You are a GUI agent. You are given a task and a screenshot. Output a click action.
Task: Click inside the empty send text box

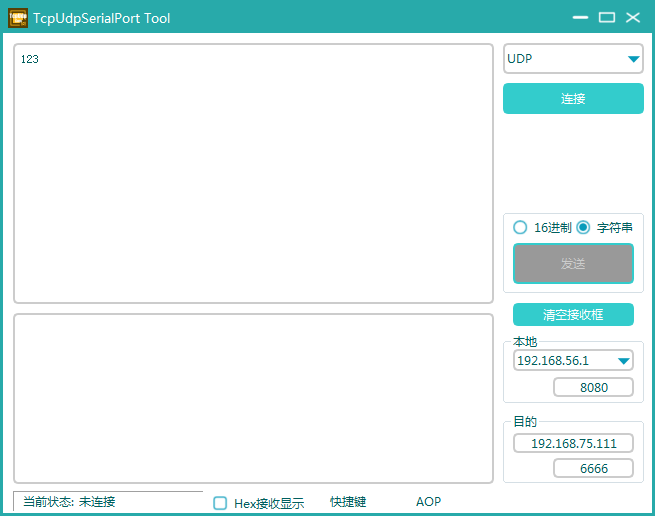(x=254, y=399)
